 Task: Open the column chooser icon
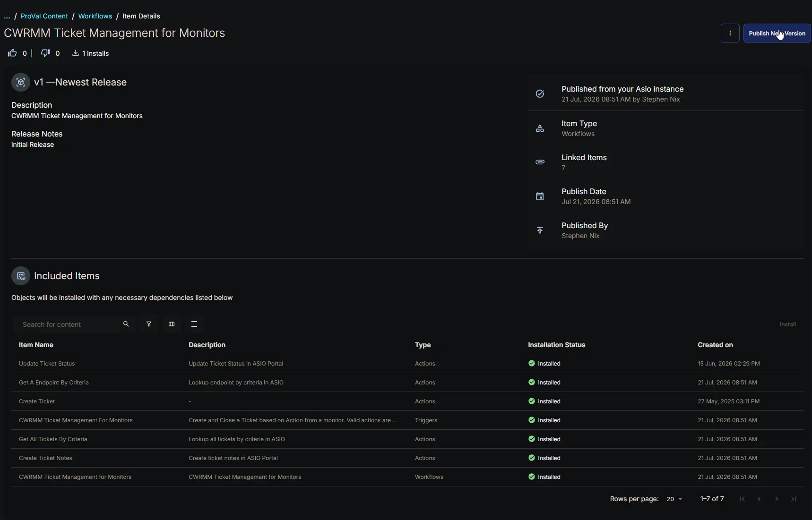(172, 324)
